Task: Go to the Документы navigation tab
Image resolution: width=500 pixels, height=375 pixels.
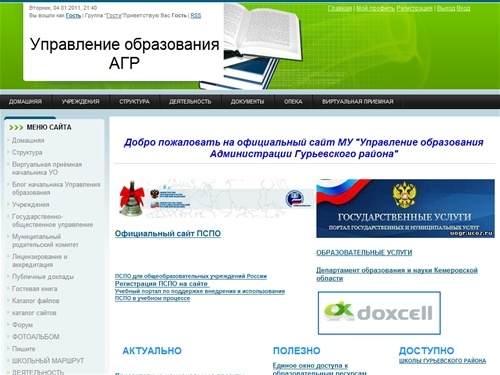Action: (x=247, y=102)
